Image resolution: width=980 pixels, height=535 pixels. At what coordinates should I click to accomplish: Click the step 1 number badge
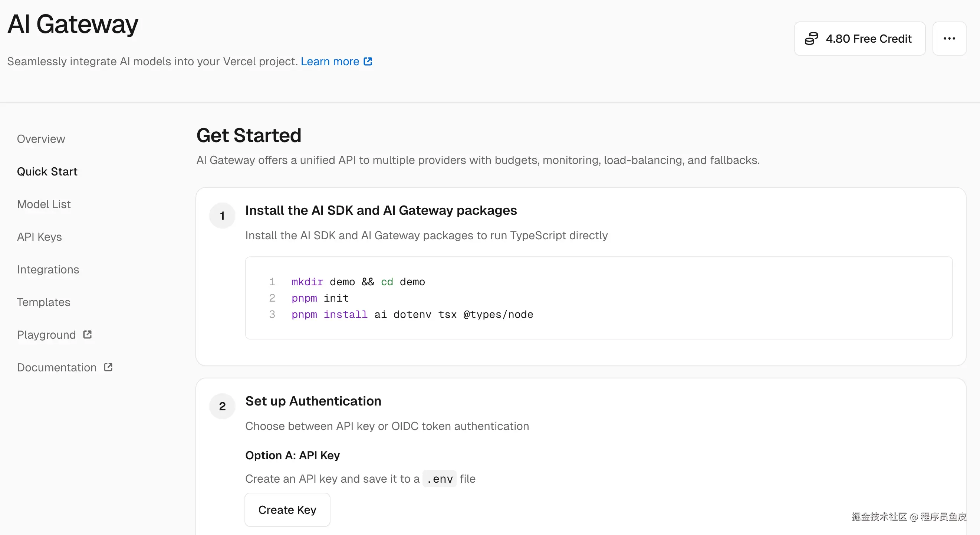(x=222, y=216)
